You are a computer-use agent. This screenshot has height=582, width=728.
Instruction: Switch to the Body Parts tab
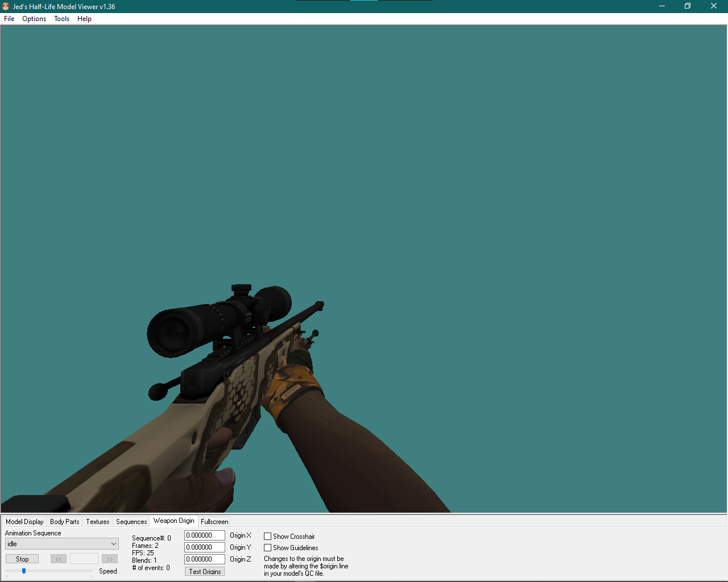tap(65, 522)
